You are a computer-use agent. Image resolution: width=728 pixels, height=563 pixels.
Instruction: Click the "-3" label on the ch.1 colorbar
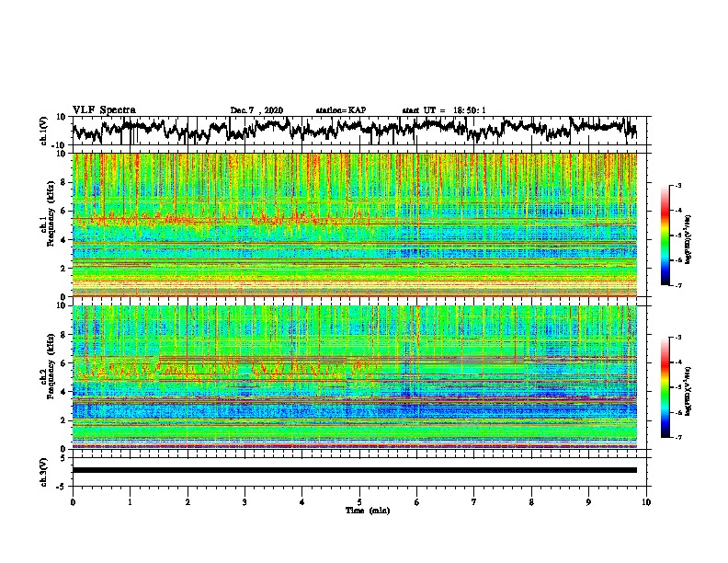click(678, 185)
